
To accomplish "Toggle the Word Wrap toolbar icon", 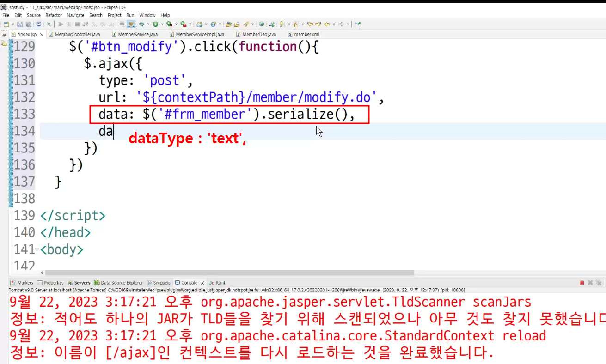I will (x=122, y=24).
